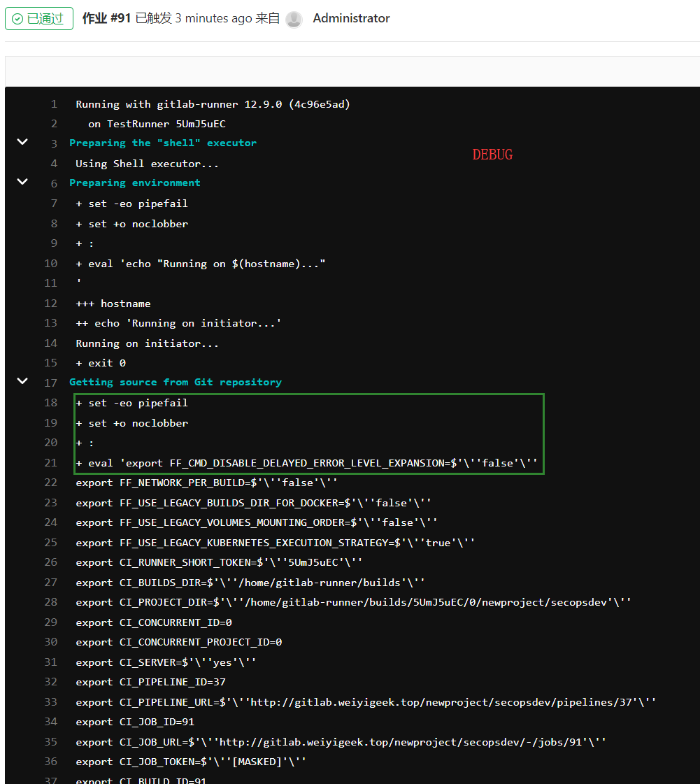Select line number 21 inside the highlighted box

pyautogui.click(x=50, y=462)
